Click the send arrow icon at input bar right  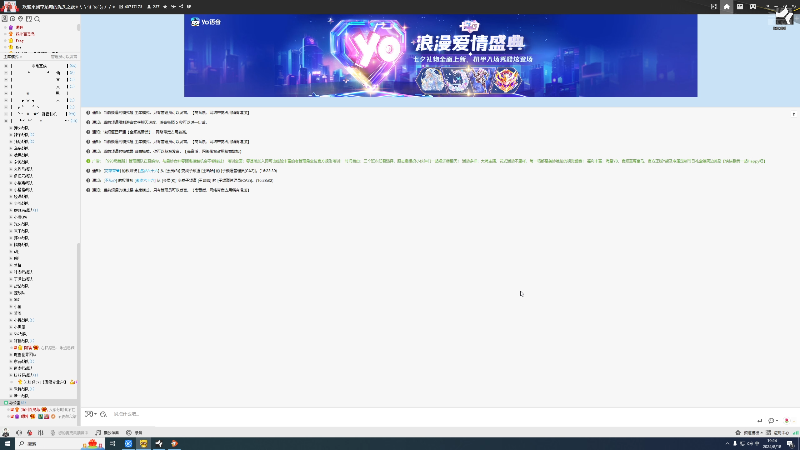click(760, 421)
